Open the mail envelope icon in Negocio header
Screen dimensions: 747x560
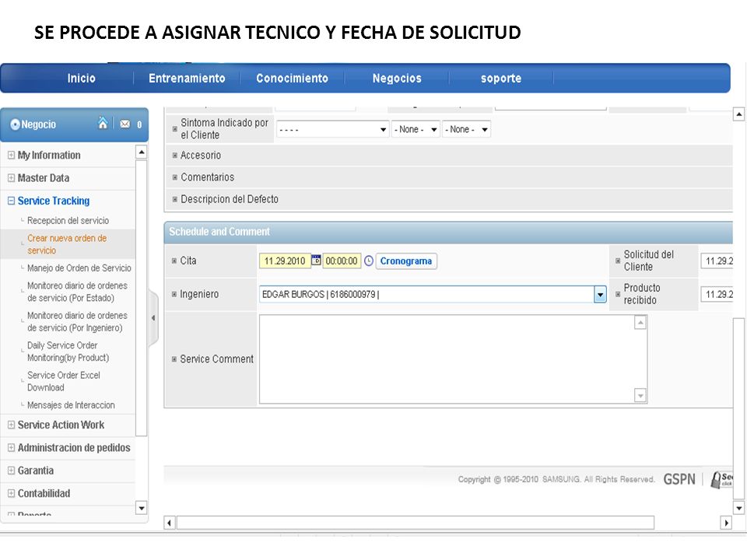[124, 124]
